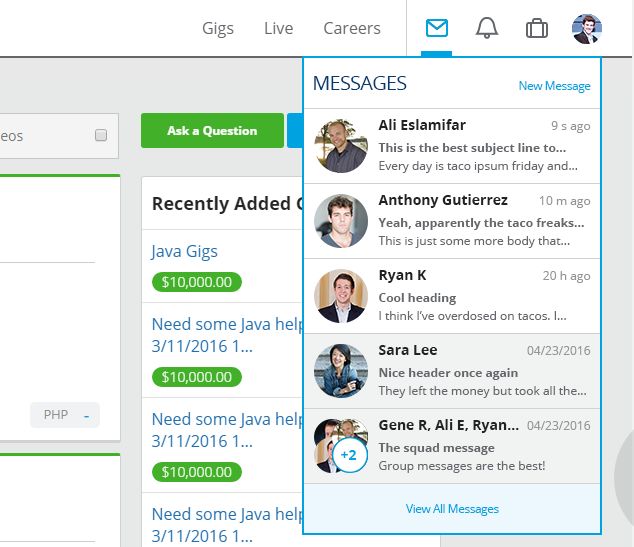Click the MESSAGES panel heading
This screenshot has width=634, height=547.
359,83
